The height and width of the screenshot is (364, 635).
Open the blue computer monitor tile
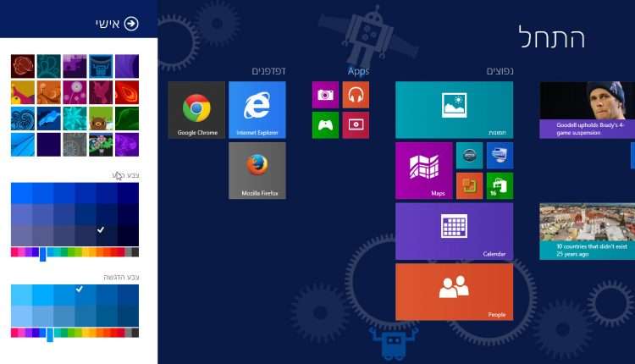point(500,156)
